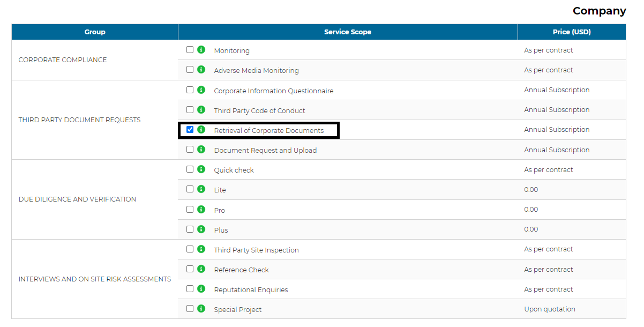Uncheck Retrieval of Corporate Documents checkbox
Screen dimensions: 644x327
tap(190, 130)
